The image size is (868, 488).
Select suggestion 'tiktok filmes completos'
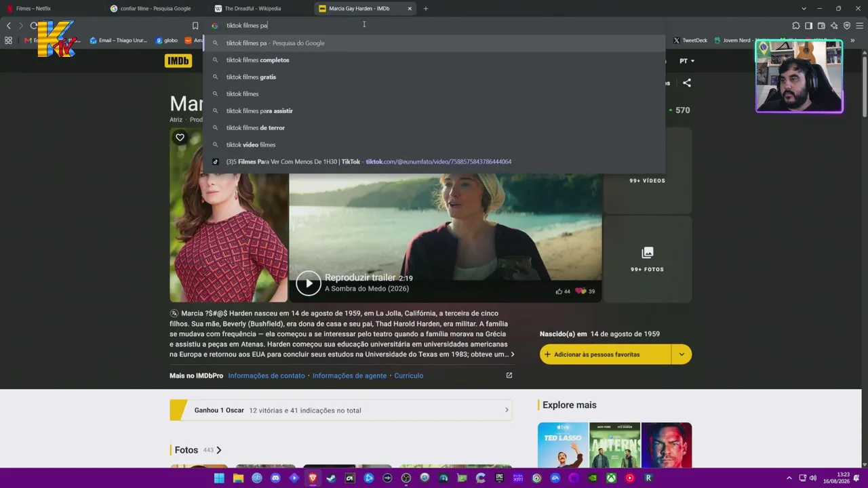tap(434, 60)
